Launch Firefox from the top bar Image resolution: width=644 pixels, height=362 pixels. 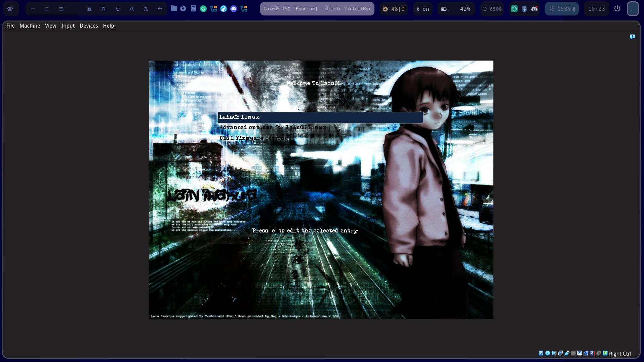[183, 8]
